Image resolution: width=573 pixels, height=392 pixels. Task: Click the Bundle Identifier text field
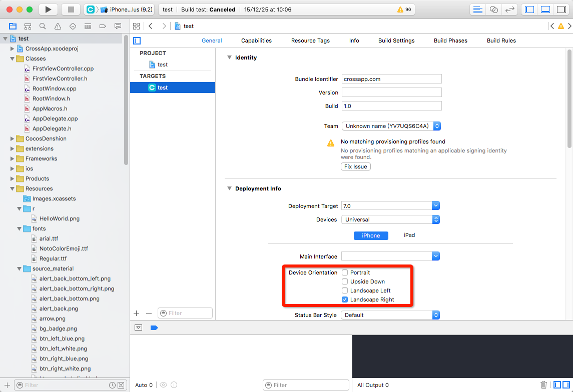(391, 79)
